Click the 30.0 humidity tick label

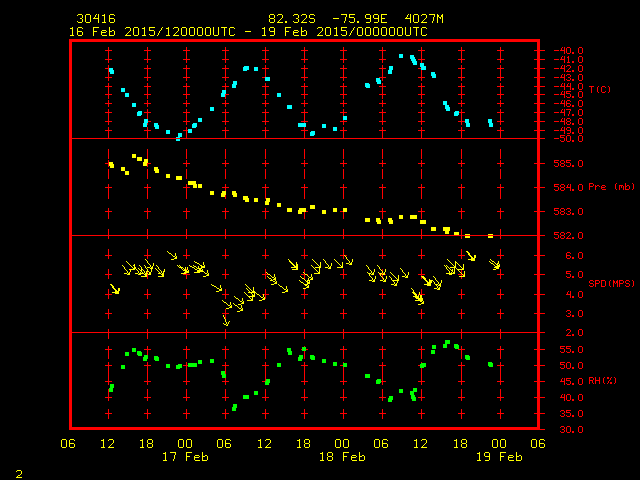coord(571,430)
